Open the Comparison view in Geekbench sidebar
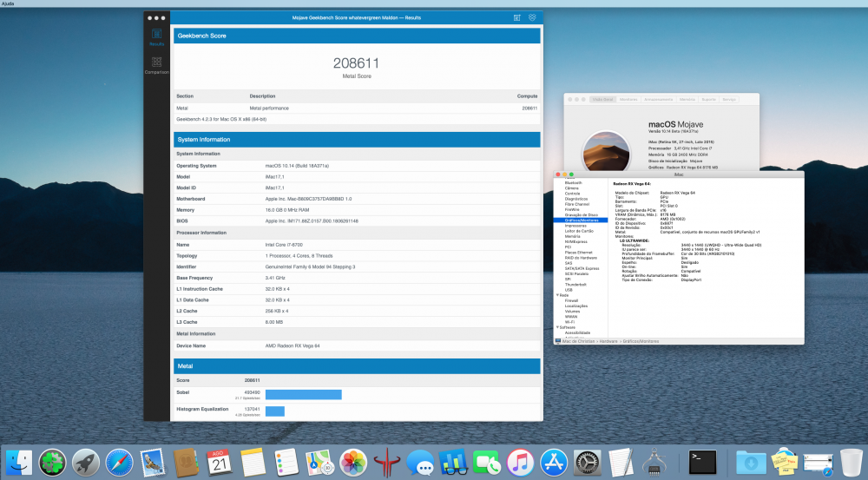The width and height of the screenshot is (868, 480). point(156,65)
